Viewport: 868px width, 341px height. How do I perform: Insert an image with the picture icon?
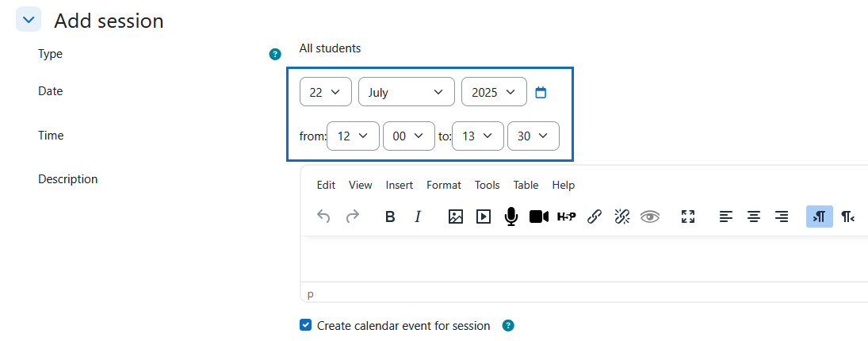(456, 216)
